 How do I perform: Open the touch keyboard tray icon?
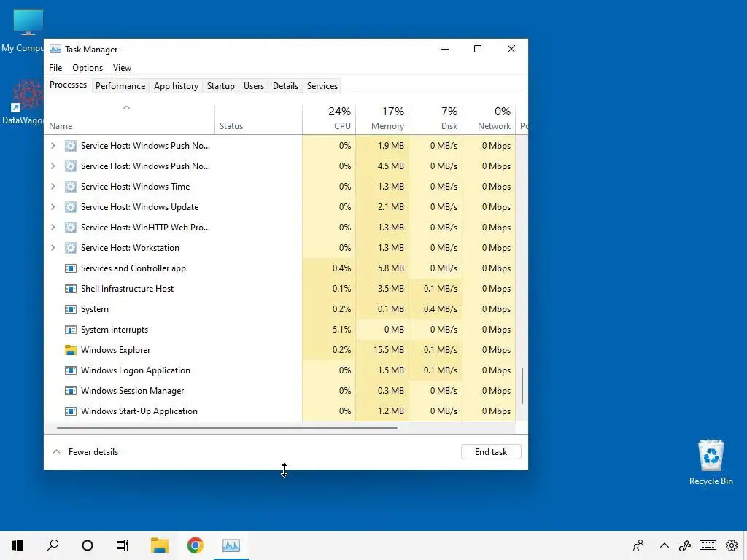(708, 545)
